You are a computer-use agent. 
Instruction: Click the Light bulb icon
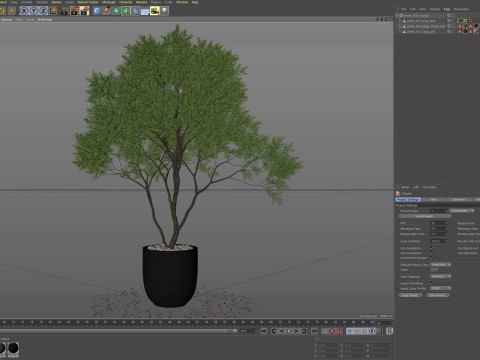(x=165, y=11)
